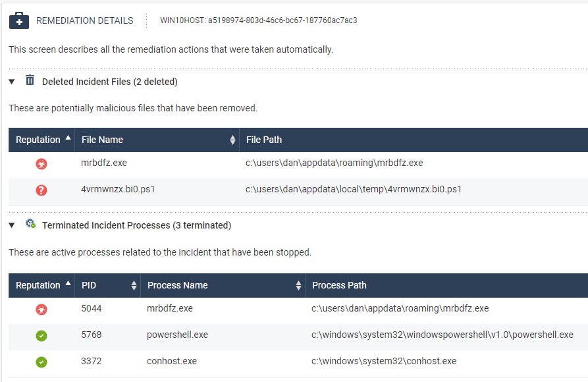Click the File Path column header
This screenshot has height=382, width=588.
[x=264, y=140]
